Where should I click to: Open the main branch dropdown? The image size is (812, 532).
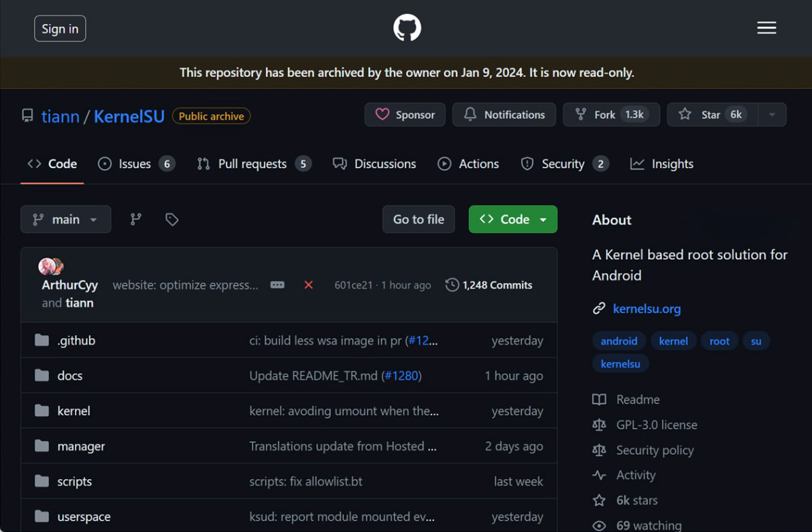(x=66, y=219)
